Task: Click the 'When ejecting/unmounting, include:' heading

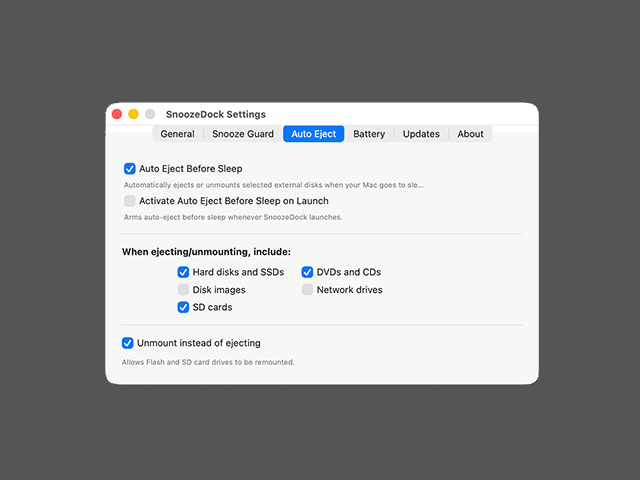Action: click(206, 252)
